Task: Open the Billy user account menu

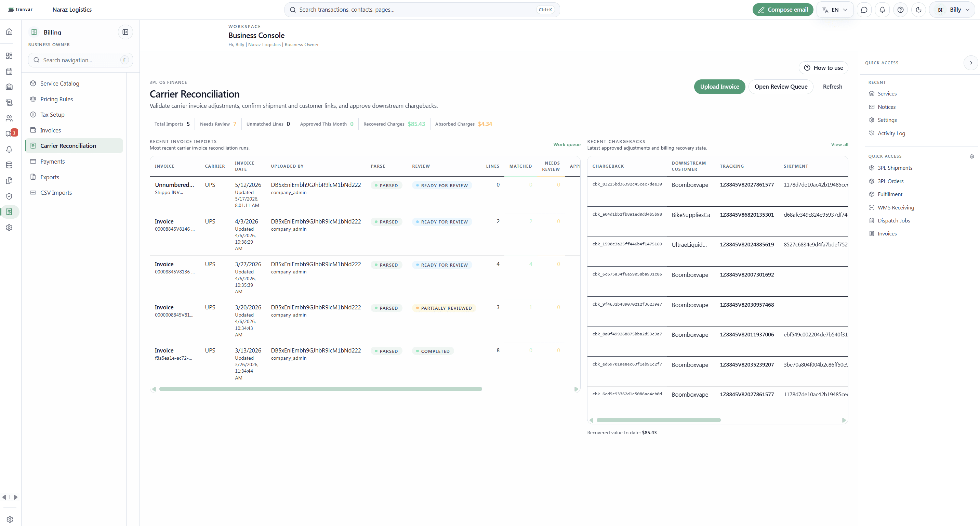Action: pos(952,10)
